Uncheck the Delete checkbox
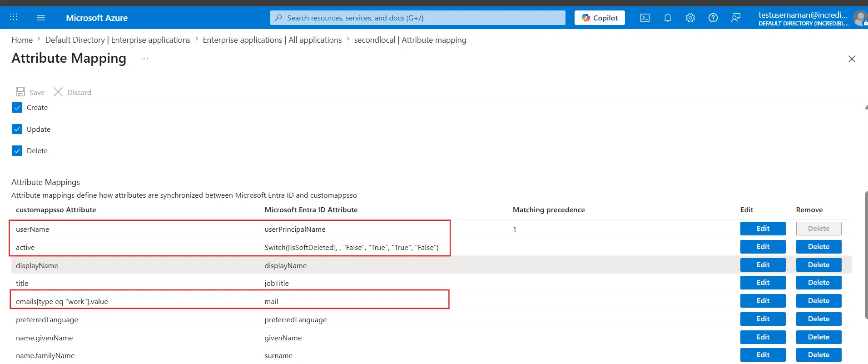The image size is (868, 364). point(17,151)
